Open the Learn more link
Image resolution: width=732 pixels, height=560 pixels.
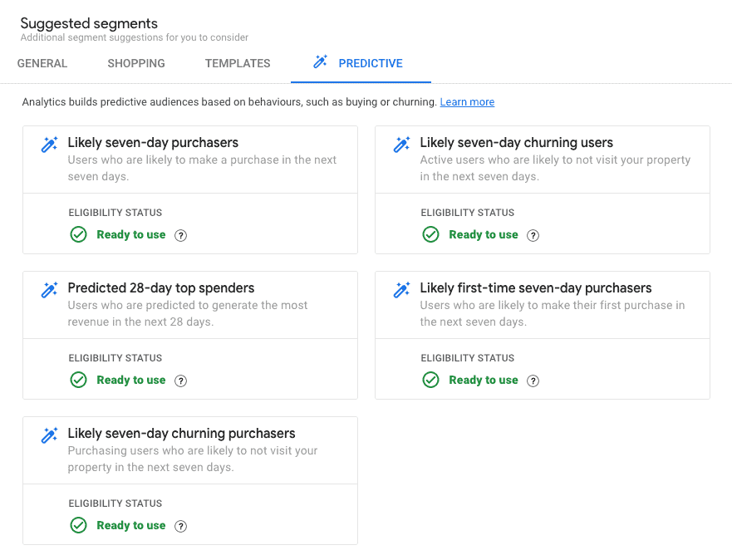(x=467, y=101)
